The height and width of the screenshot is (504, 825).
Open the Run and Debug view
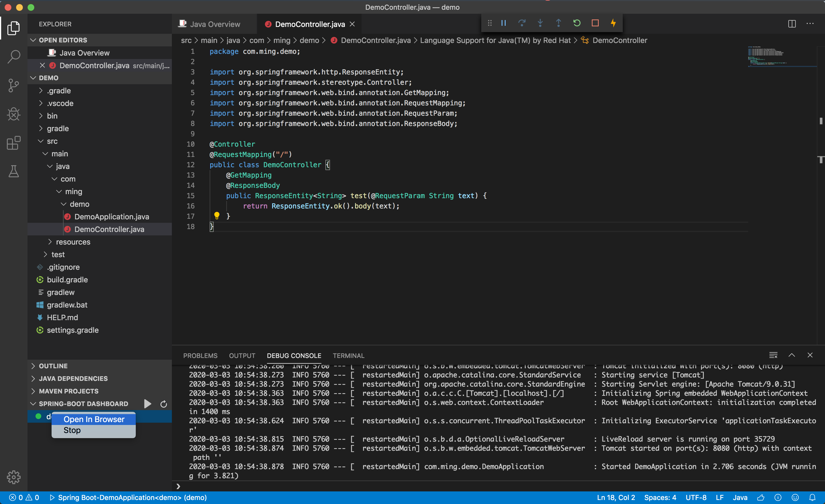pos(13,114)
